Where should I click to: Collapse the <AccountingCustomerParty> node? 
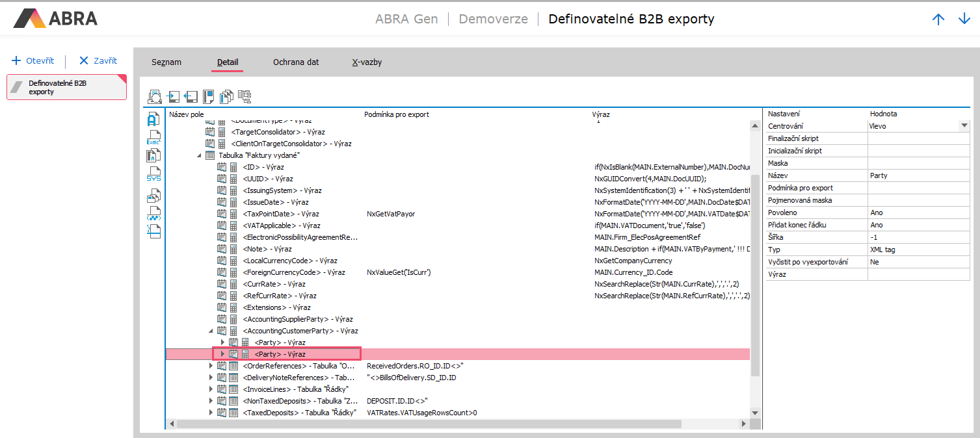click(x=211, y=331)
